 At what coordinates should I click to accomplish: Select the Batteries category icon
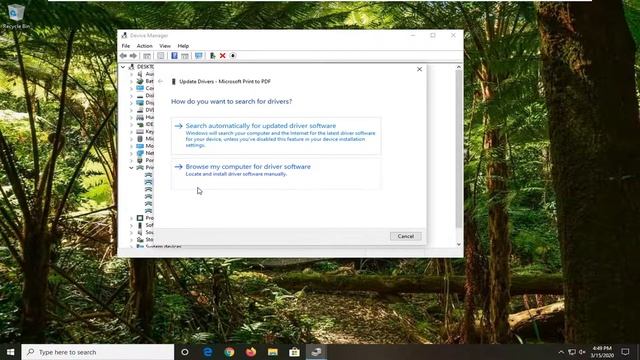click(140, 81)
